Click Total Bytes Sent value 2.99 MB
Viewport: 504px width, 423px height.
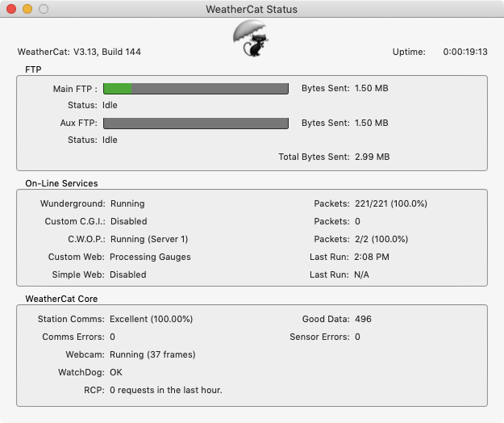(373, 157)
